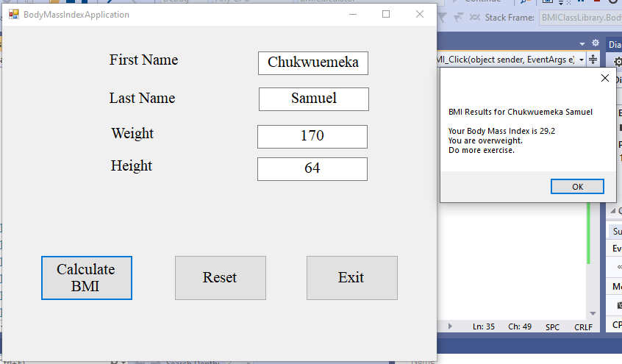Click the "Do more exercise." line
622x364 pixels.
click(x=481, y=150)
